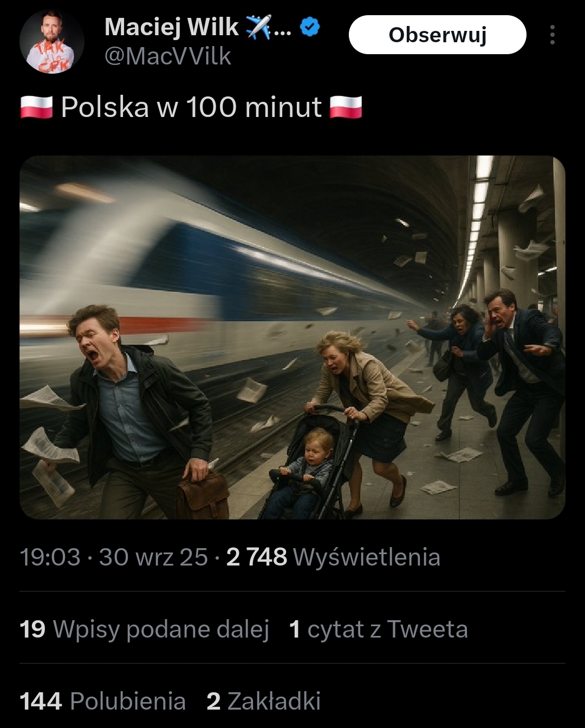Open the 19:03 timestamp link

tap(50, 557)
